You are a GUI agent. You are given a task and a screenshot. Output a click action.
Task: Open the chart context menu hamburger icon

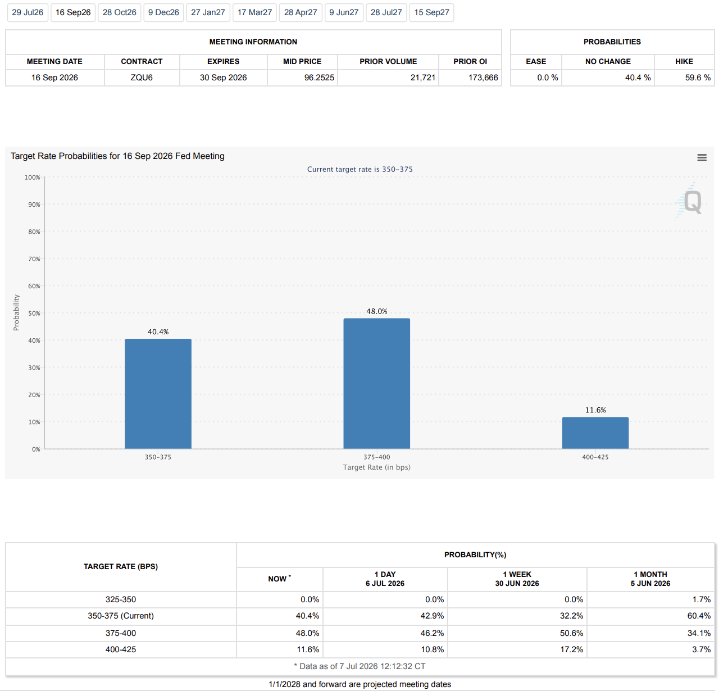(x=702, y=158)
